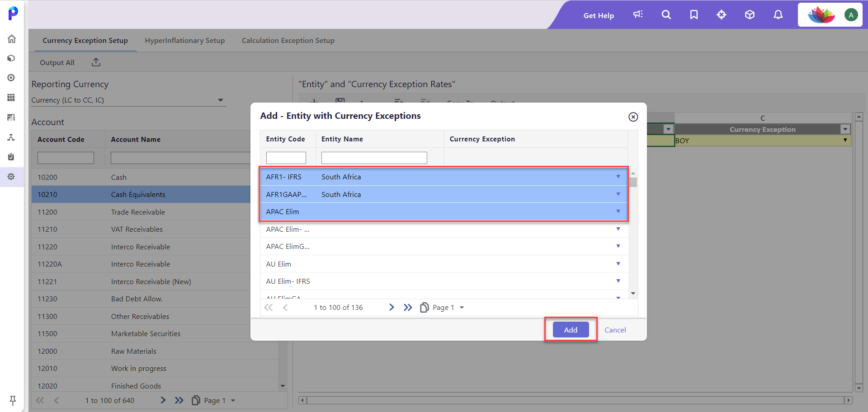Viewport: 868px width, 412px height.
Task: Select account 10200 Cash row
Action: (141, 177)
